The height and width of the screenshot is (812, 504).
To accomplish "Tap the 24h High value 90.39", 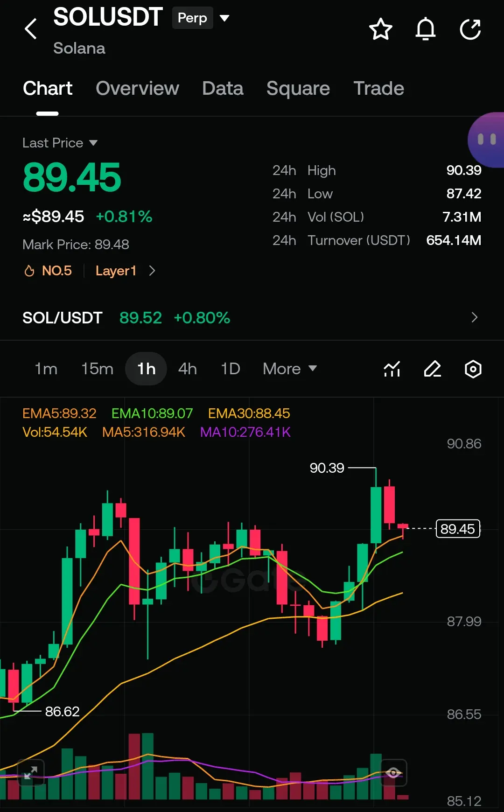I will tap(464, 170).
